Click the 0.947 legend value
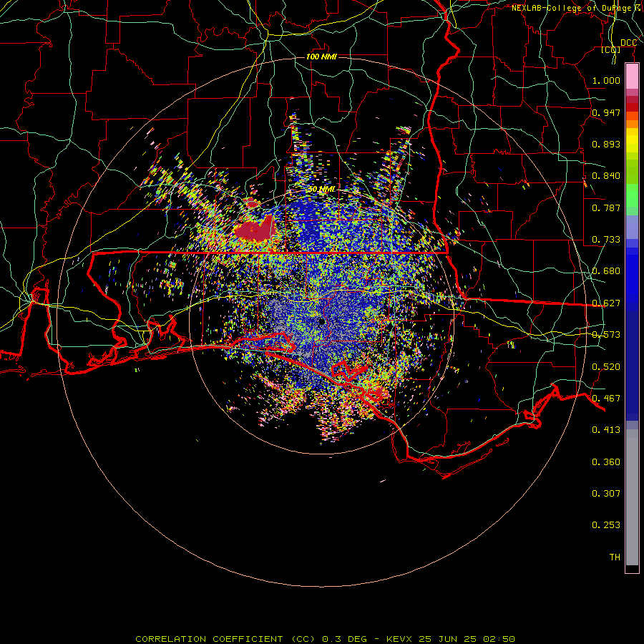This screenshot has width=644, height=644. click(606, 112)
